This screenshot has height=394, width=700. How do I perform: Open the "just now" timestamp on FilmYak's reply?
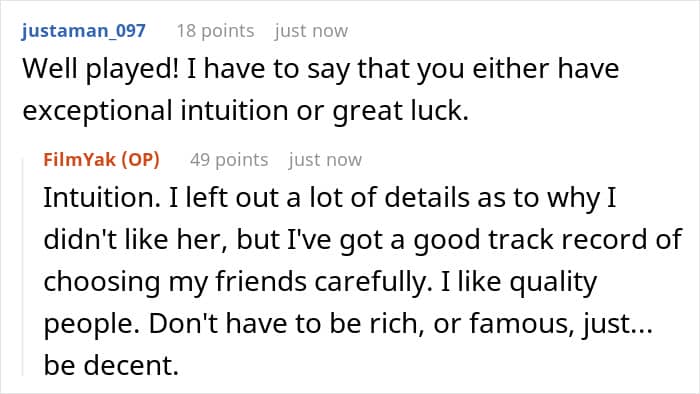[325, 160]
